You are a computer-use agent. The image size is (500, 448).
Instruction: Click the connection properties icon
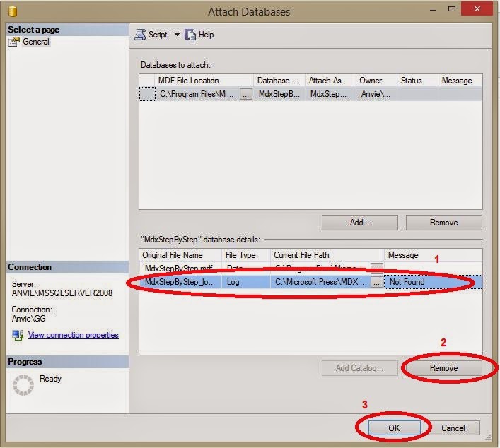[18, 335]
